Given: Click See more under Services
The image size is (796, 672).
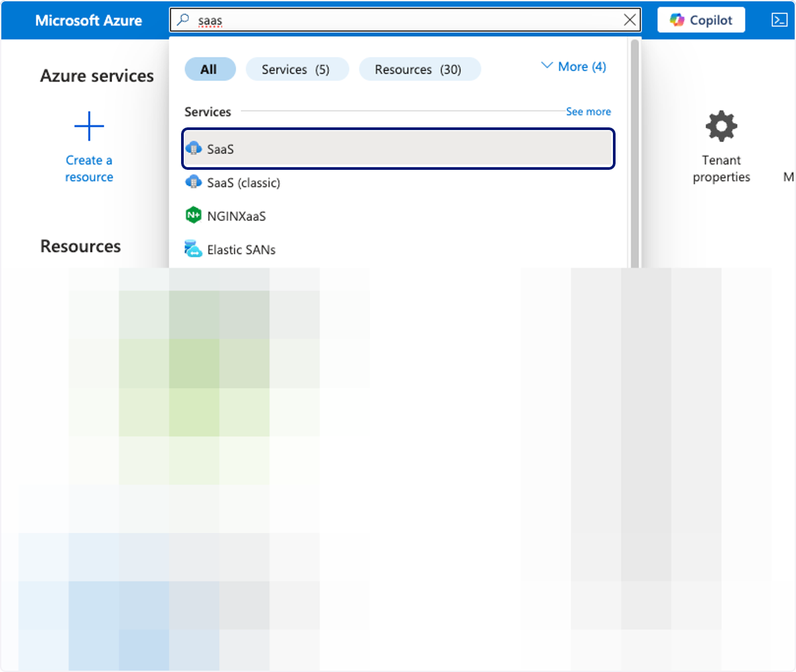Looking at the screenshot, I should click(588, 111).
